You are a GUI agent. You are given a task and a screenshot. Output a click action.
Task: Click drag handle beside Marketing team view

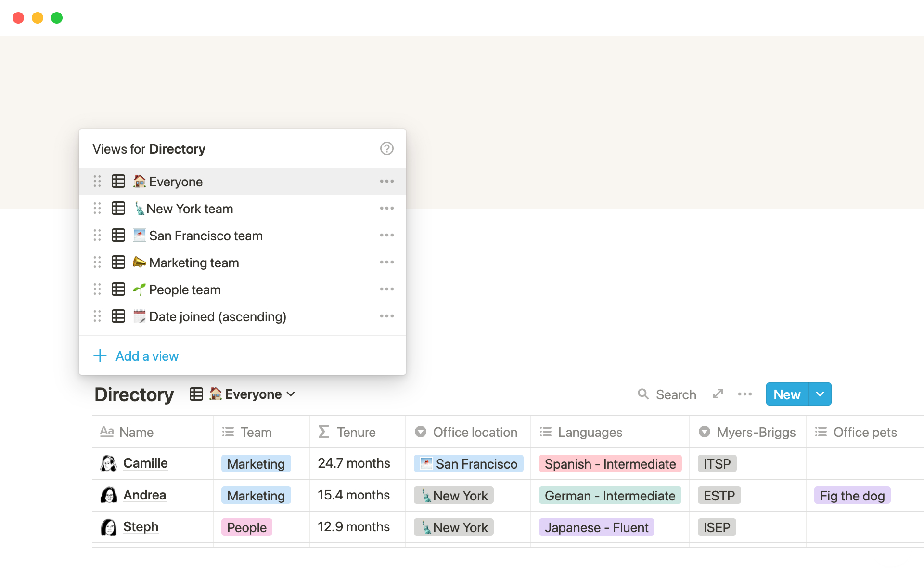pos(97,262)
